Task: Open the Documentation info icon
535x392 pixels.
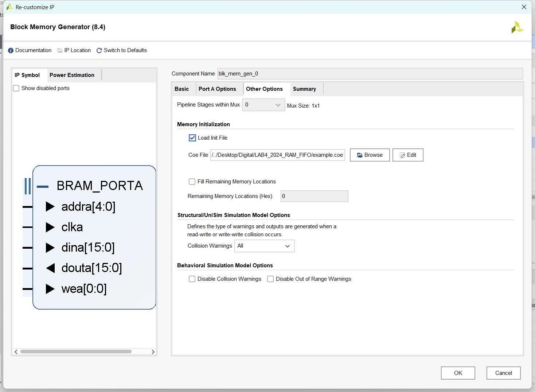Action: pos(11,50)
